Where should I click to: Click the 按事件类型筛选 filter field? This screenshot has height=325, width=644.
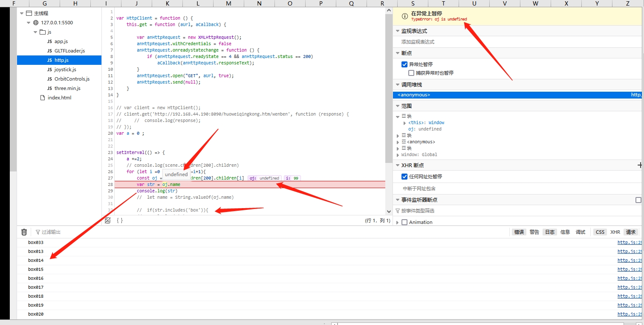tap(518, 211)
